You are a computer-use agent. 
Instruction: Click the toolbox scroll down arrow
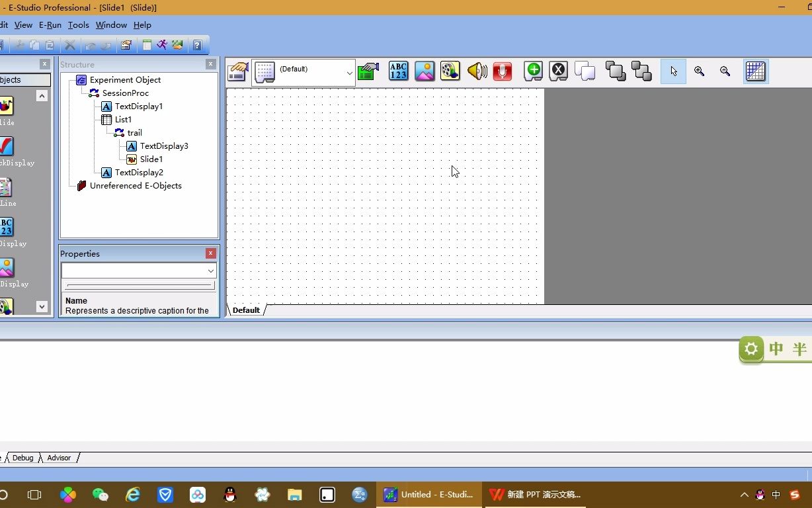coord(42,306)
